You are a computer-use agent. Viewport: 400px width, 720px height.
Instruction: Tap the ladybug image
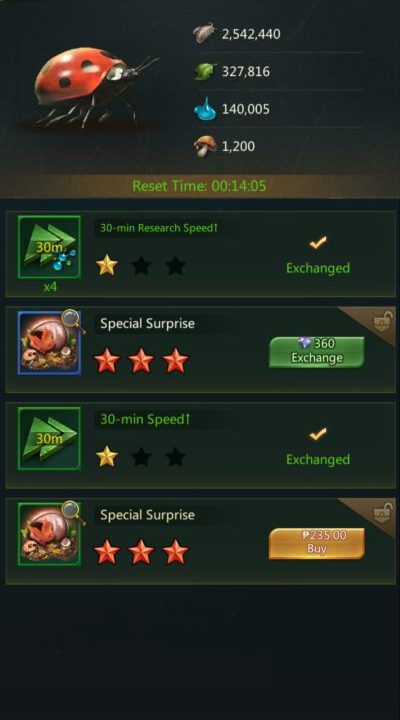[x=92, y=87]
